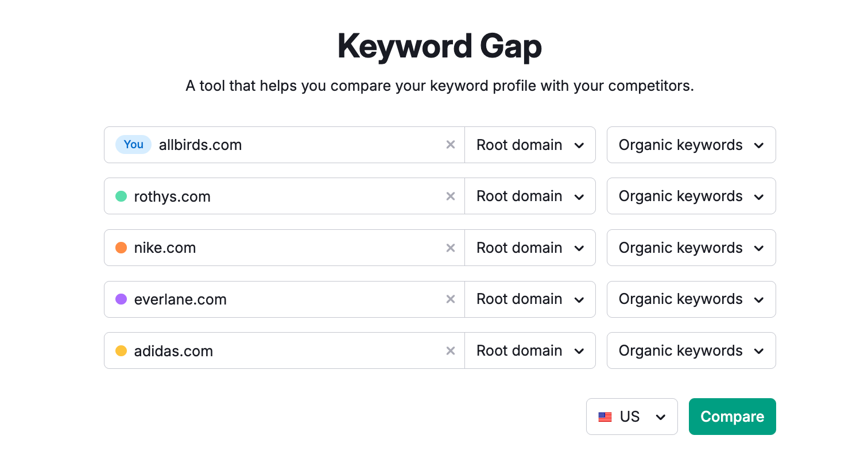Open the Organic keywords dropdown for adidas.com
Image resolution: width=868 pixels, height=470 pixels.
tap(691, 350)
